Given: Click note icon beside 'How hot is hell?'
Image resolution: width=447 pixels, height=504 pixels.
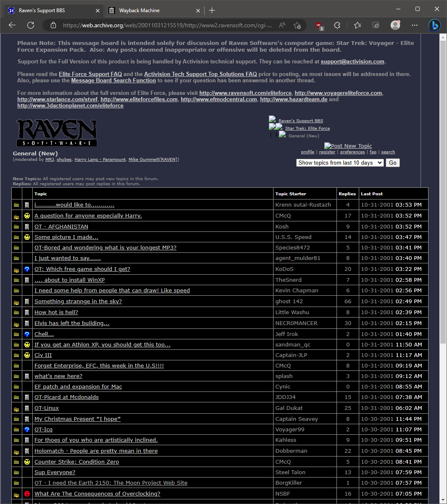Looking at the screenshot, I should click(x=27, y=312).
